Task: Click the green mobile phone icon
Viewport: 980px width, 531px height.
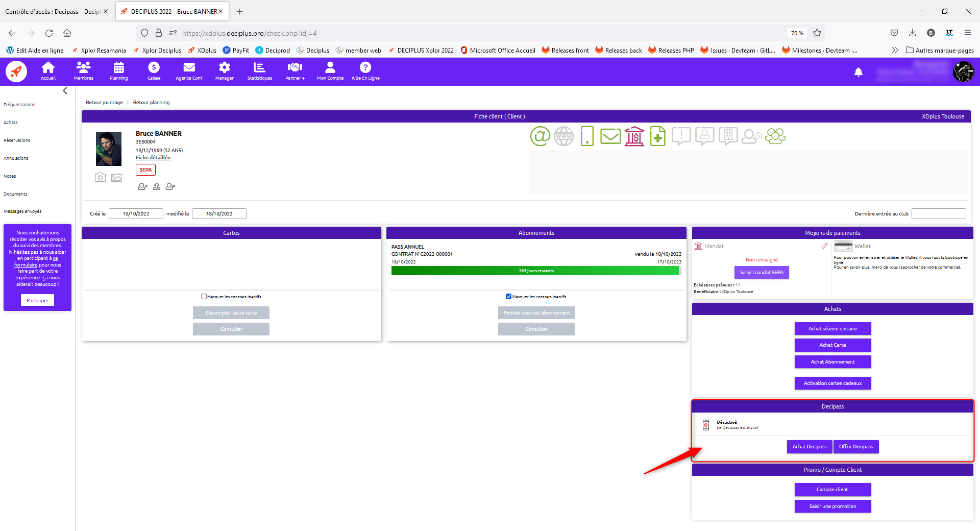Action: coord(587,136)
